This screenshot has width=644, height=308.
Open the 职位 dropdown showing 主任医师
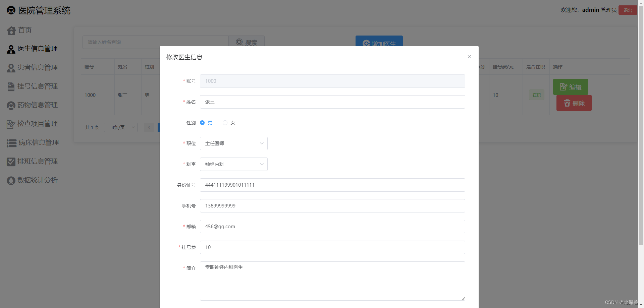234,143
